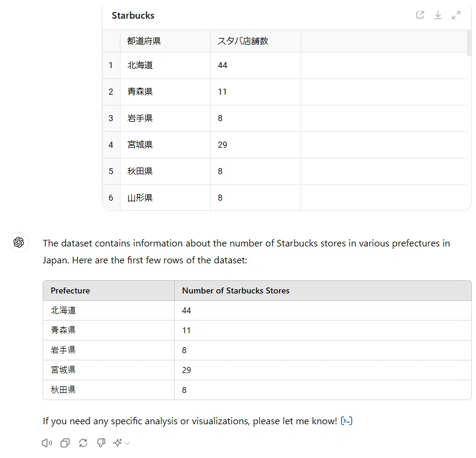The height and width of the screenshot is (458, 476).
Task: Play response aloud with speaker icon
Action: [x=47, y=443]
